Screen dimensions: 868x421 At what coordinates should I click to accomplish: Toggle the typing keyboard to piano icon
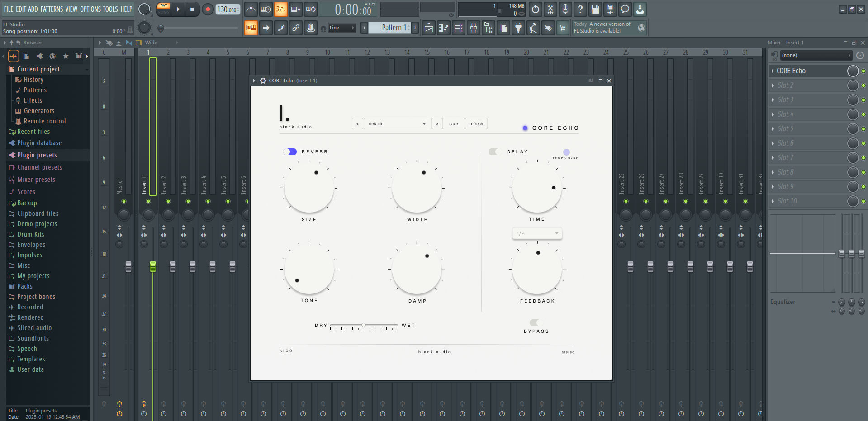[x=251, y=28]
